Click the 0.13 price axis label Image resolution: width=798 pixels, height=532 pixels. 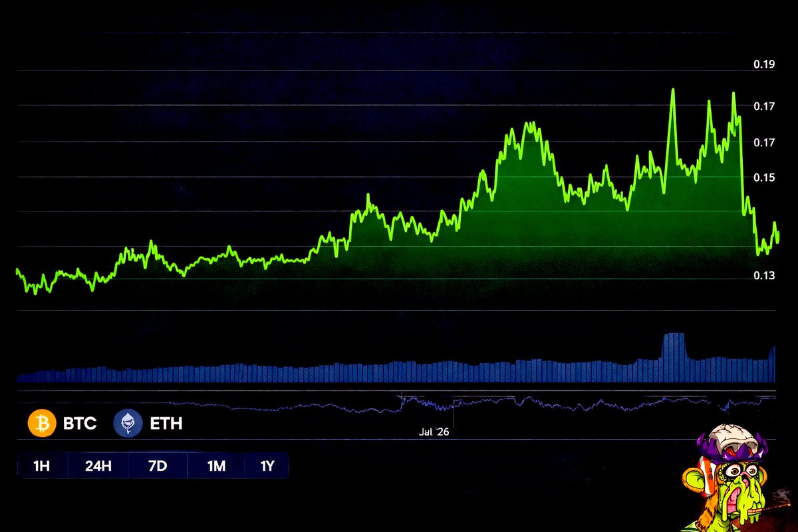(x=764, y=275)
